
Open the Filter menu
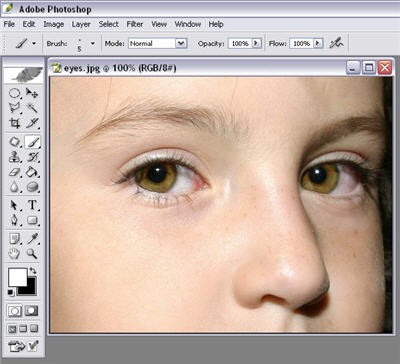[x=135, y=24]
